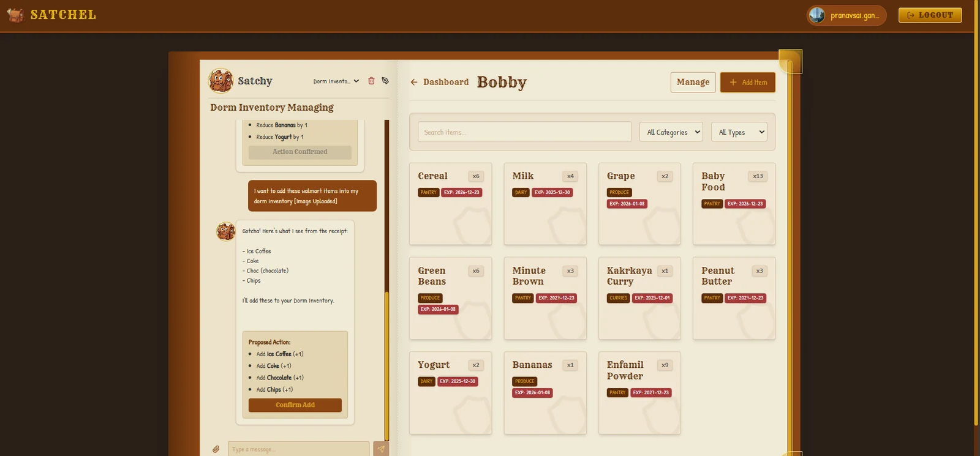Open the Peanut Butter item card

coord(734,298)
